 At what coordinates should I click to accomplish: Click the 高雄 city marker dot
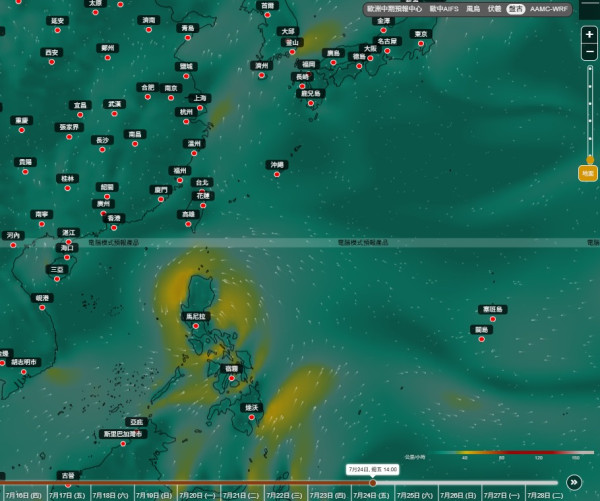[188, 224]
